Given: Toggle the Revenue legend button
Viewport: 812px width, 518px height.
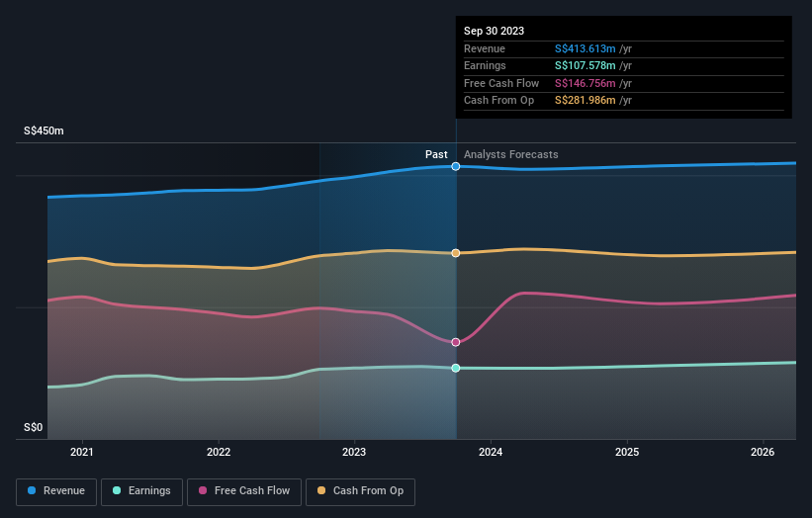Looking at the screenshot, I should 56,491.
